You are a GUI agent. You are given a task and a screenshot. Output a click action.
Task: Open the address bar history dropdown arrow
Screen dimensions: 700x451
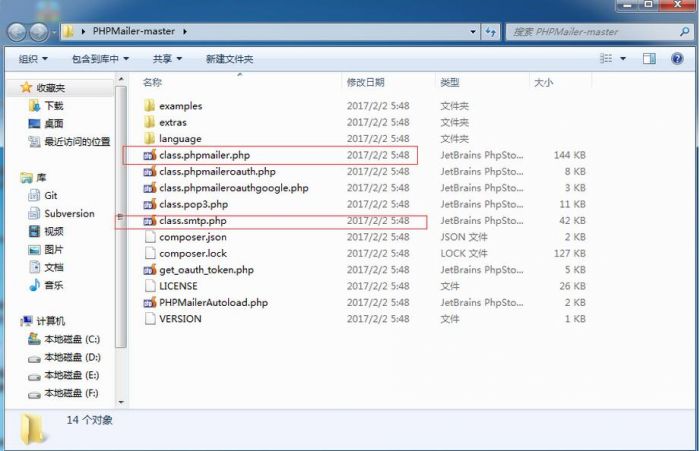[473, 32]
